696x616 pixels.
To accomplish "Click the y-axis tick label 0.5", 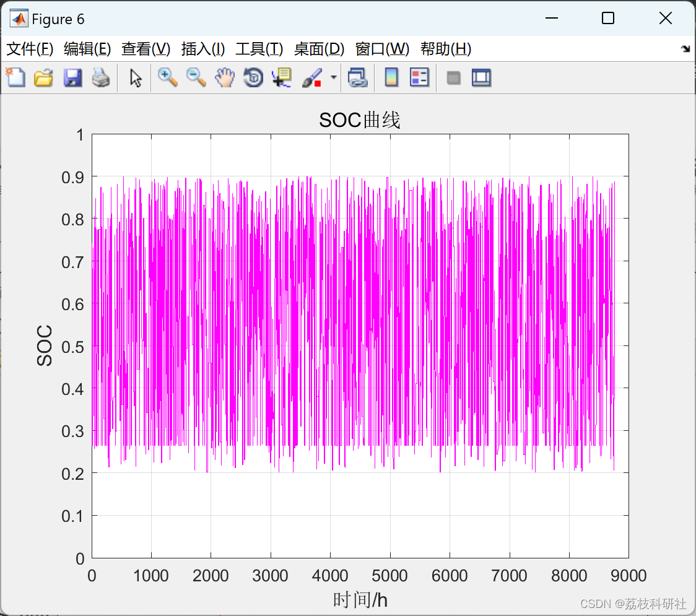I will pos(73,347).
